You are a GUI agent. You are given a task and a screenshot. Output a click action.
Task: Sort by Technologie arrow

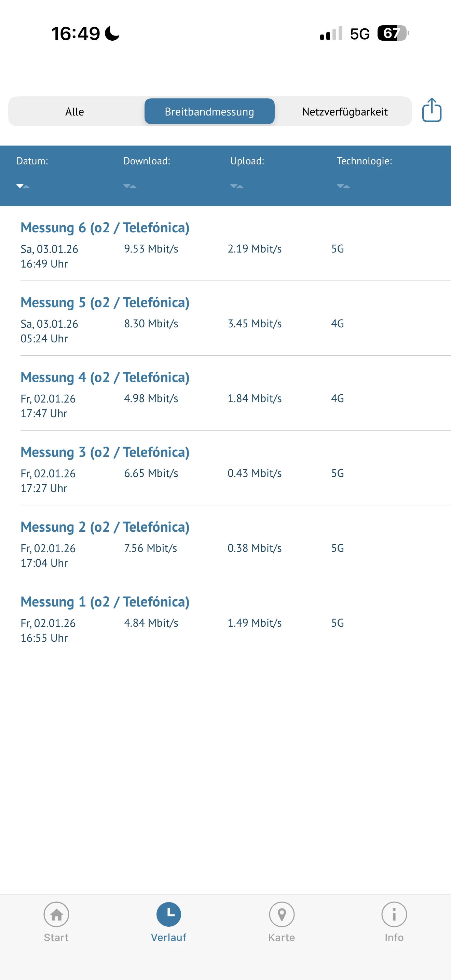pos(343,186)
